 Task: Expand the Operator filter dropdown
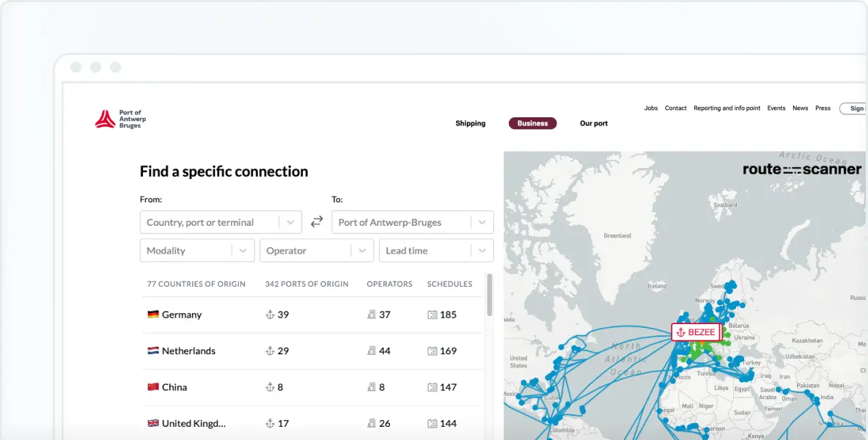point(362,251)
